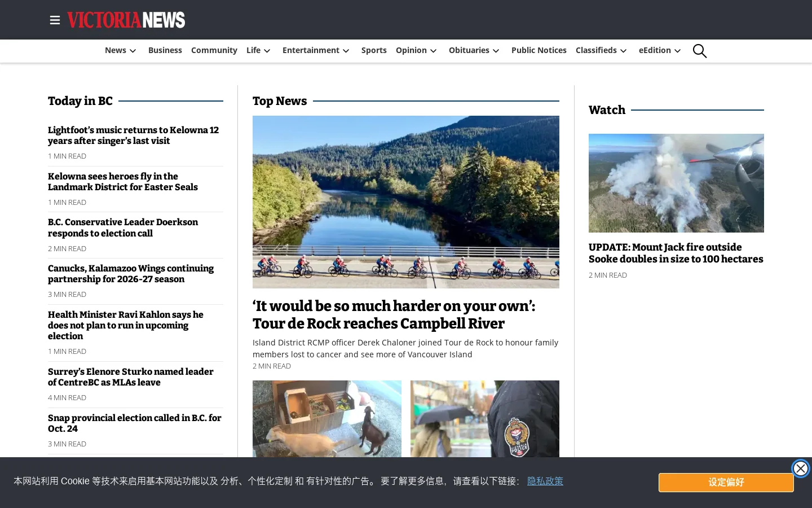Expand the Classifieds dropdown chevron
The image size is (812, 508).
click(x=624, y=51)
